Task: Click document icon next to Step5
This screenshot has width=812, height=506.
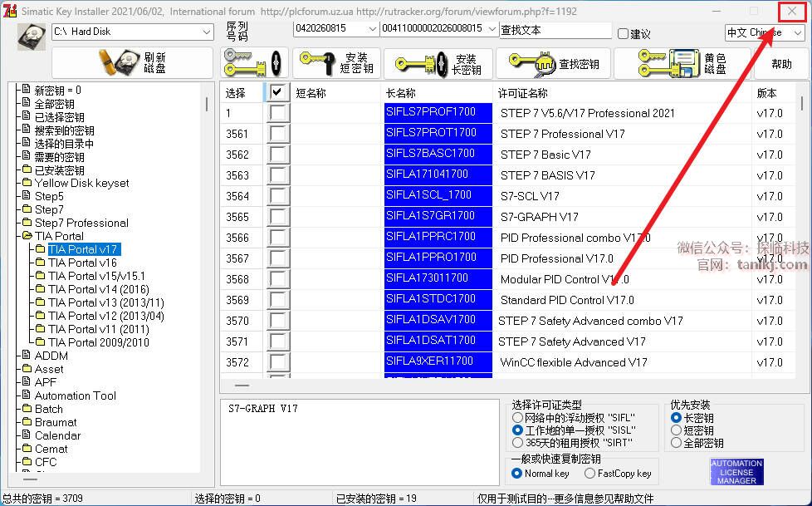Action: coord(27,195)
